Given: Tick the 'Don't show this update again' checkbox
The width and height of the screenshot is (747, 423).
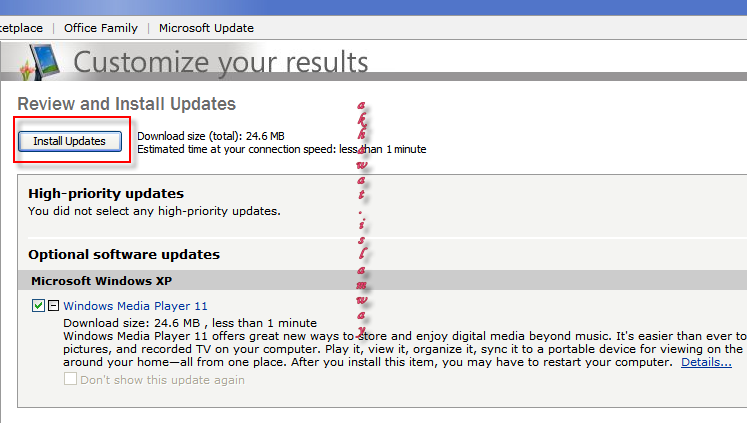Looking at the screenshot, I should (x=70, y=379).
